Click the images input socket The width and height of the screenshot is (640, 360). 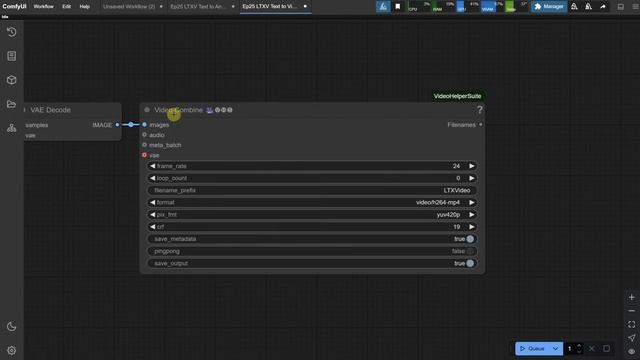pos(144,124)
